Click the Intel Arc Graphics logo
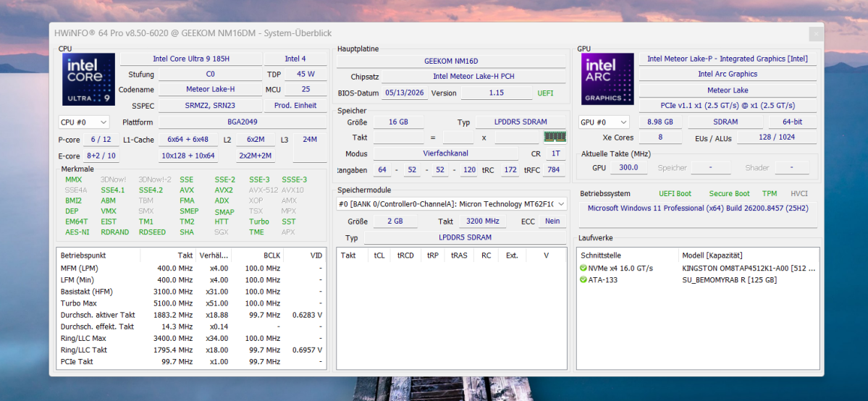The width and height of the screenshot is (868, 401). click(x=607, y=79)
